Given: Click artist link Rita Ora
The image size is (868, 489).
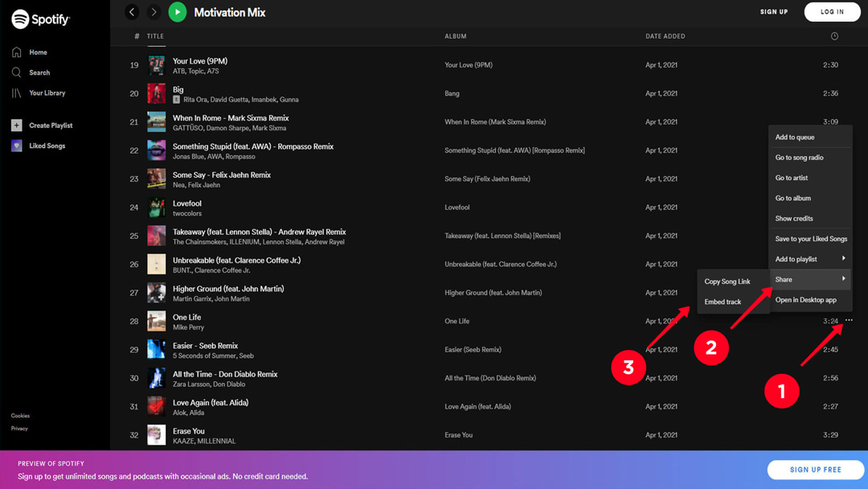Looking at the screenshot, I should click(x=194, y=100).
